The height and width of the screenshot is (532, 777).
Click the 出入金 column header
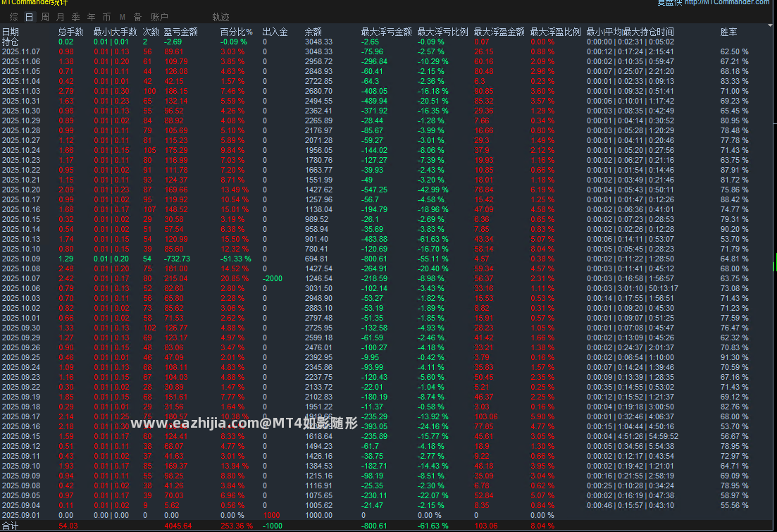pyautogui.click(x=275, y=32)
